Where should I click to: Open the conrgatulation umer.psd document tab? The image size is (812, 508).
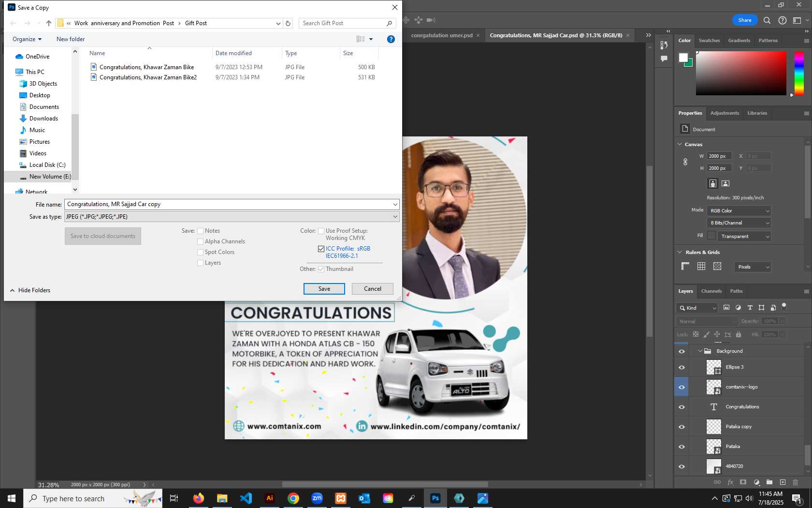442,35
